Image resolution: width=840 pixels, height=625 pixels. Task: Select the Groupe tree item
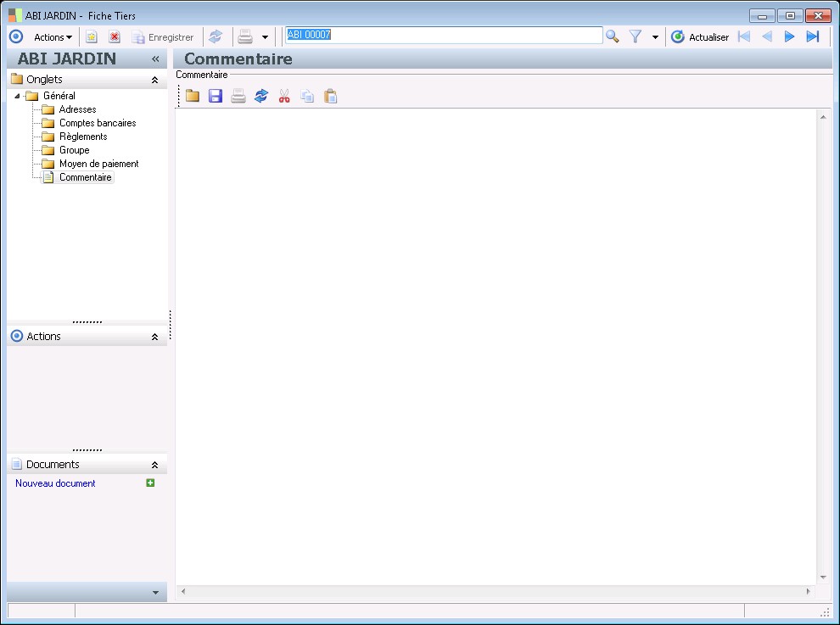pos(75,150)
